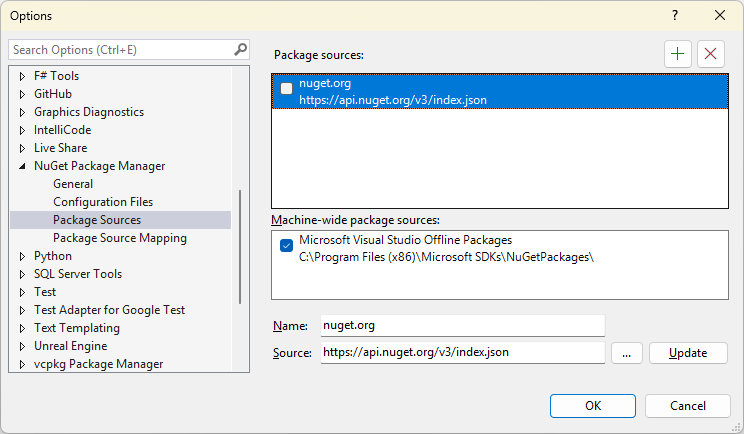744x434 pixels.
Task: Expand vcpkg Package Manager node
Action: (22, 364)
